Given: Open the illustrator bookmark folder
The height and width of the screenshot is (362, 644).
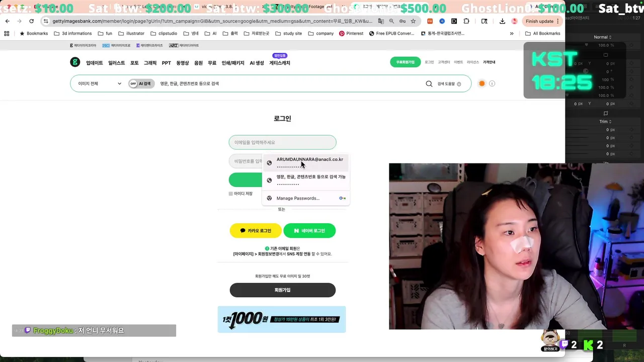Looking at the screenshot, I should (131, 33).
